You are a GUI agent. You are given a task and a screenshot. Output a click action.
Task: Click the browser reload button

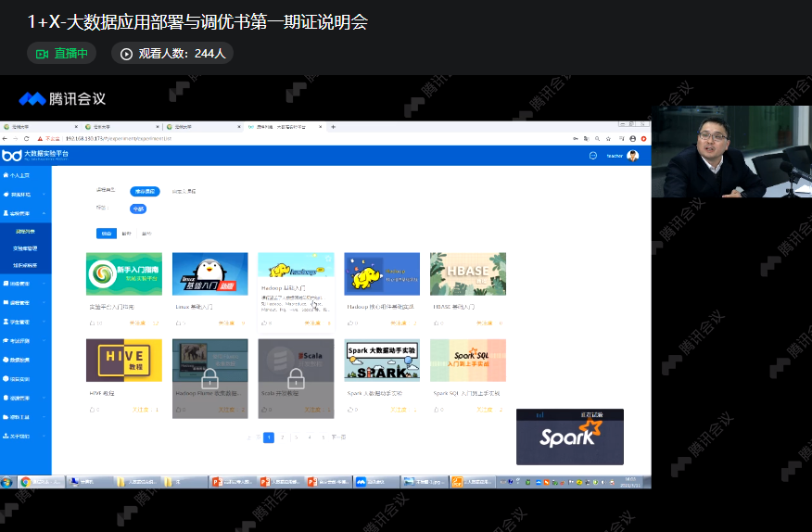tap(26, 138)
